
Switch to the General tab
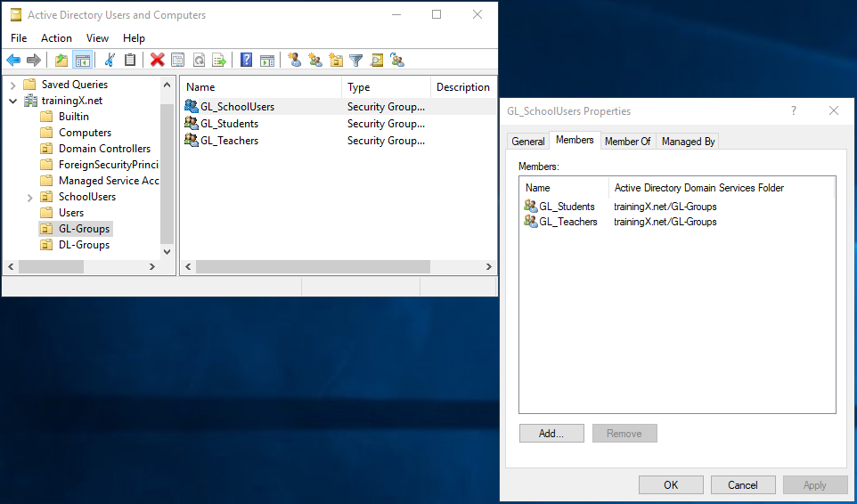click(x=528, y=142)
